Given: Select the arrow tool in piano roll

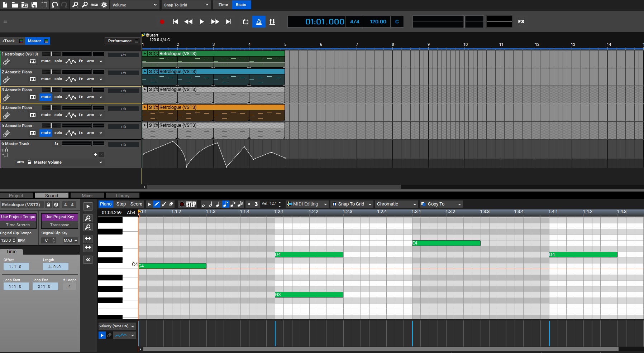Looking at the screenshot, I should (149, 204).
